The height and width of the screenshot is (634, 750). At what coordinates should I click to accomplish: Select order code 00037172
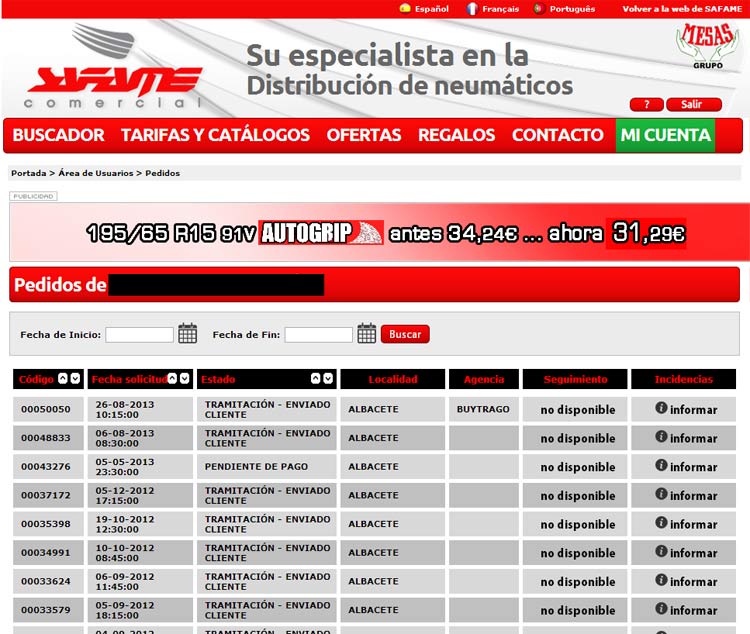pyautogui.click(x=46, y=495)
